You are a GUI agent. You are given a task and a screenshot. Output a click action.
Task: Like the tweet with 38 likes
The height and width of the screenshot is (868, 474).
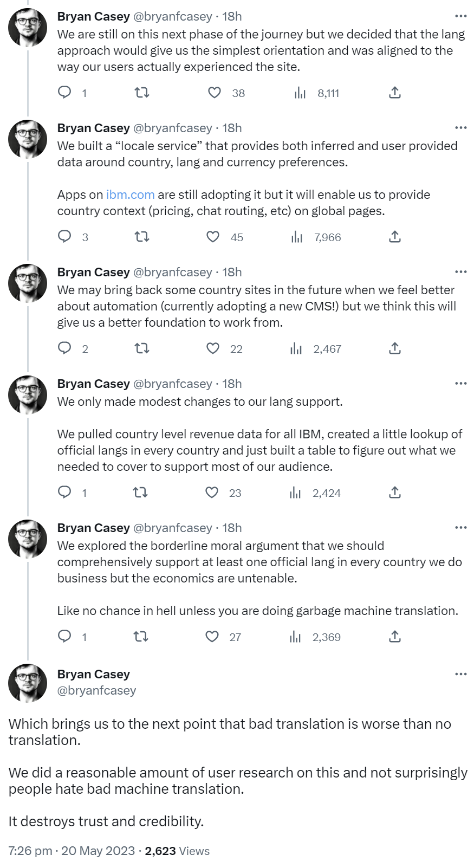tap(215, 93)
